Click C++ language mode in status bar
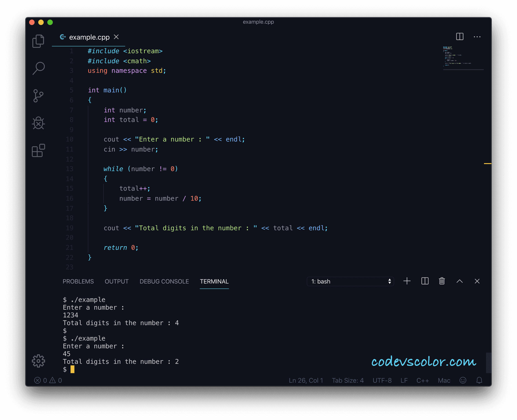 click(x=422, y=380)
